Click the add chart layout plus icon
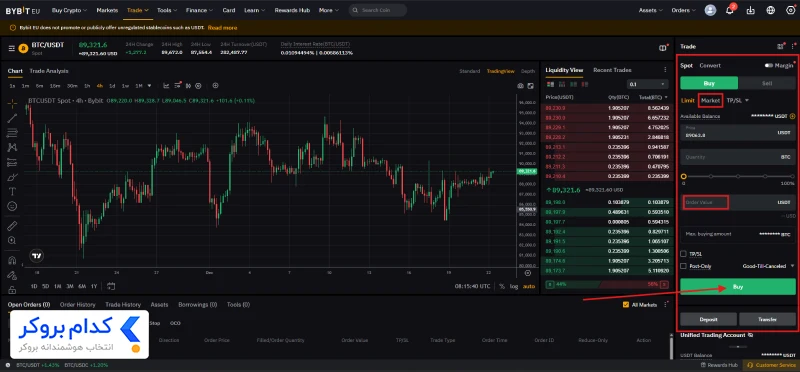The image size is (800, 372). 215,86
